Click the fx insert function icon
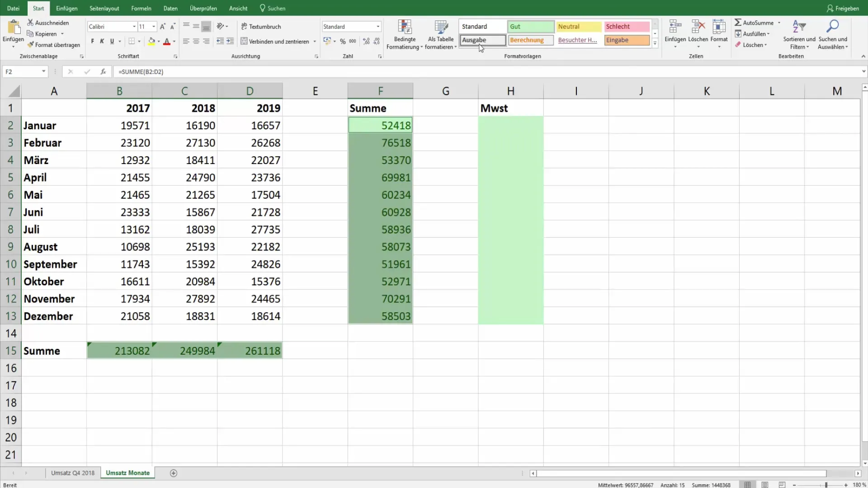The image size is (868, 488). (x=103, y=71)
